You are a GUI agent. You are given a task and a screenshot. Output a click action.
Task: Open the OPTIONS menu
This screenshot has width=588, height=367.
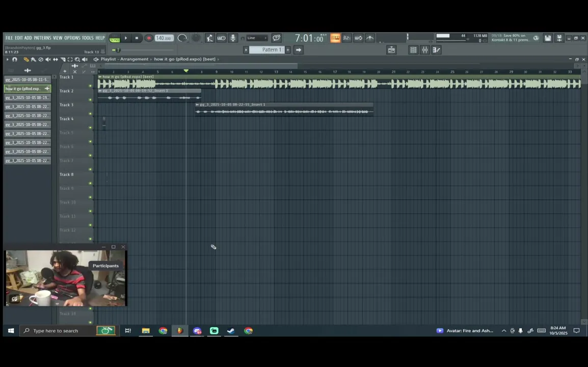coord(72,38)
